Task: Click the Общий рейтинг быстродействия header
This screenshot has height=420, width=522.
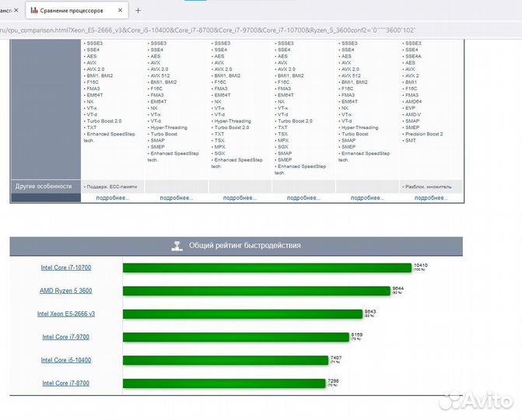Action: (x=244, y=246)
